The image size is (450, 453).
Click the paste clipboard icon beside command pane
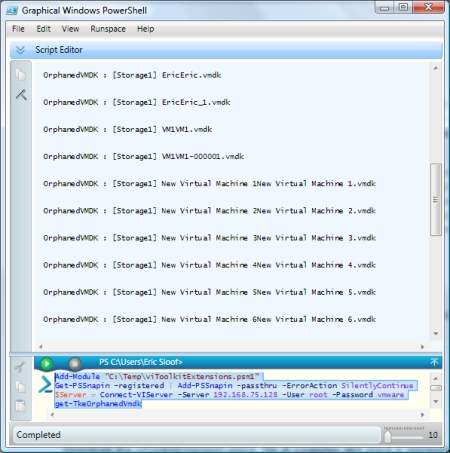tap(20, 406)
